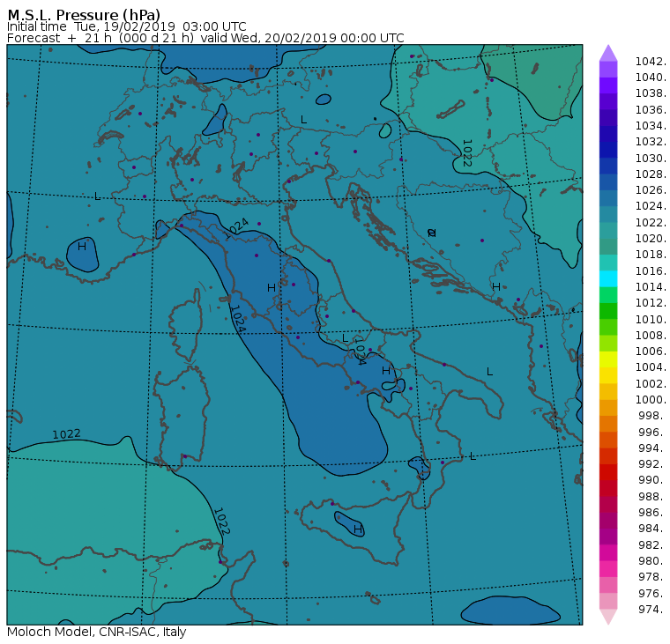Click the "Initial time Tue, 19/02/2019 03:00 UTC" line
This screenshot has width=670, height=644.
(x=126, y=26)
